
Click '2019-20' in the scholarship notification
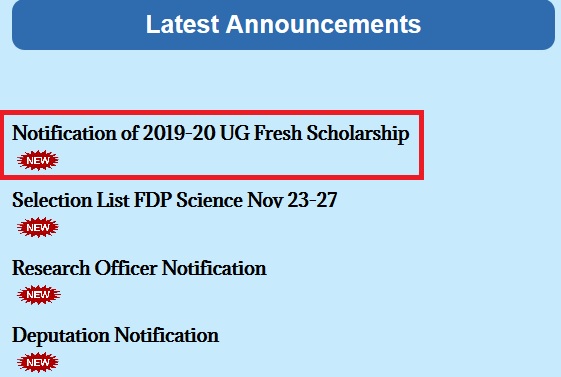[x=179, y=133]
